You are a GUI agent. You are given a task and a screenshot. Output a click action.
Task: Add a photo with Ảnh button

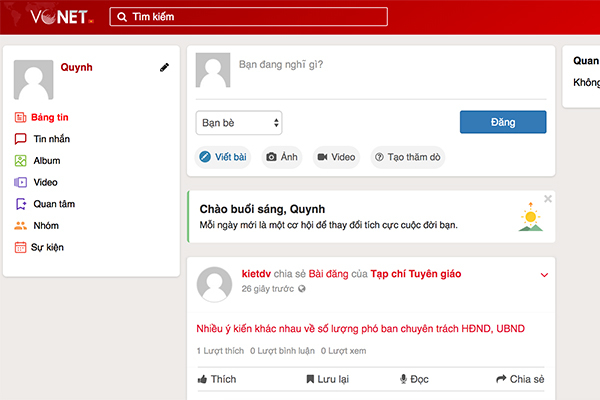(281, 157)
